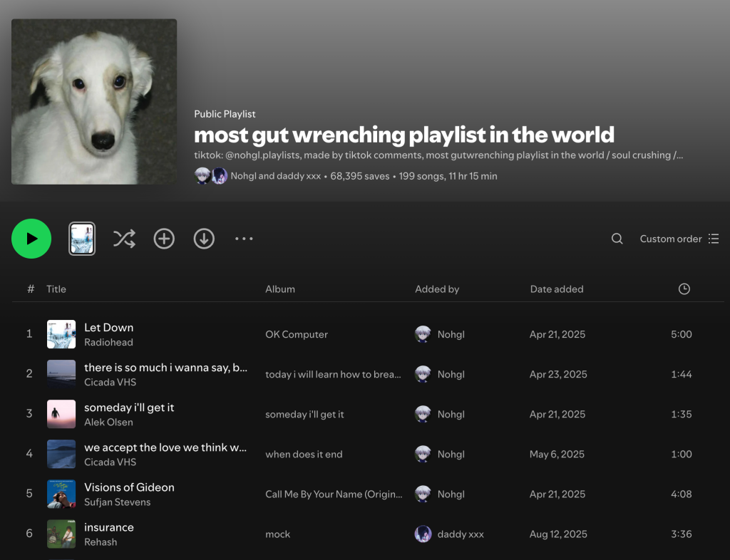Select the Visions of Gideon track
Screen dimensions: 730x560
[129, 487]
